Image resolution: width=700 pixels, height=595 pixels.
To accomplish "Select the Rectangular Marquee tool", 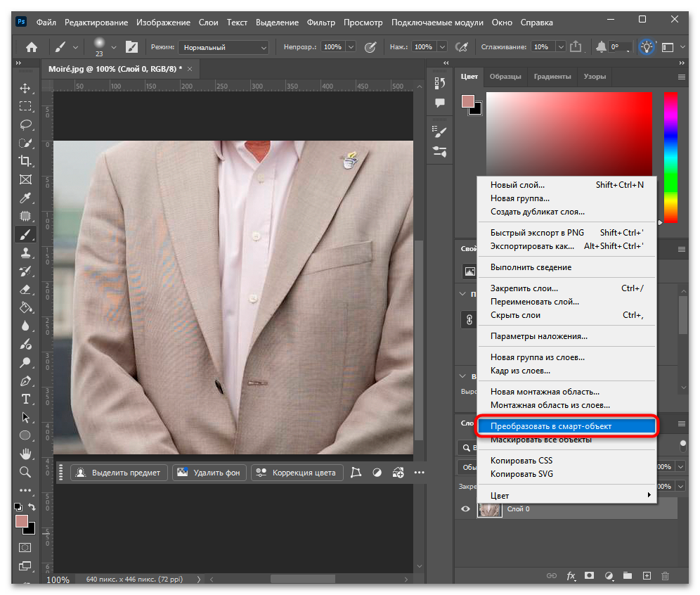I will point(25,106).
